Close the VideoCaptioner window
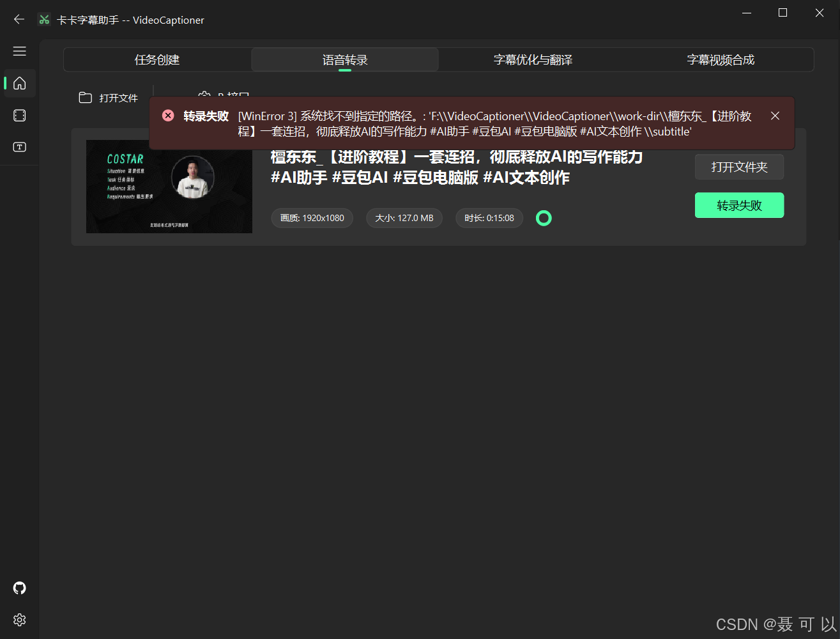 coord(820,13)
